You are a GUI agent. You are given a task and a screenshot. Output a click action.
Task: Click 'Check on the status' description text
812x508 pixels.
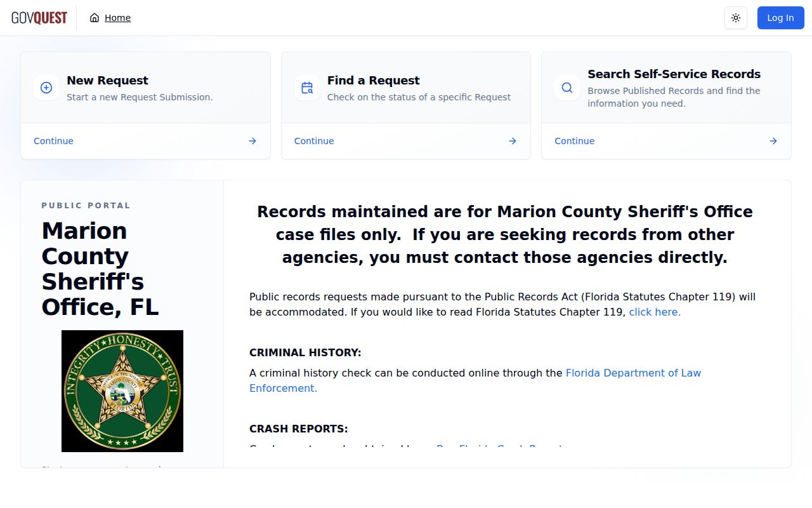tap(419, 97)
